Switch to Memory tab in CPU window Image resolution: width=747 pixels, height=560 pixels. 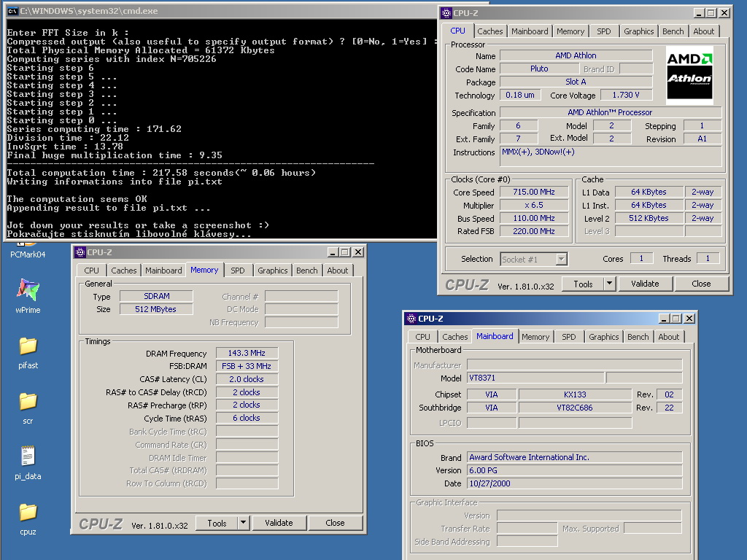570,31
